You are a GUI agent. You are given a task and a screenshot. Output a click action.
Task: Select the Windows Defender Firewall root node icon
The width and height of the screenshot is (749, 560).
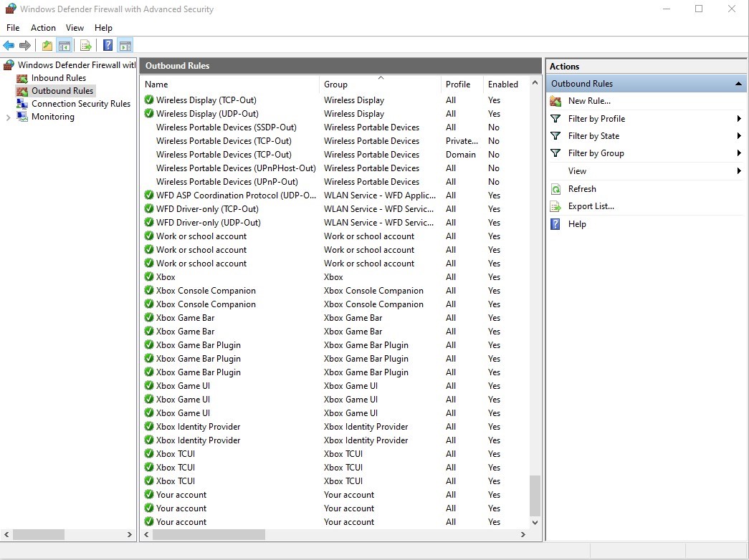coord(9,65)
